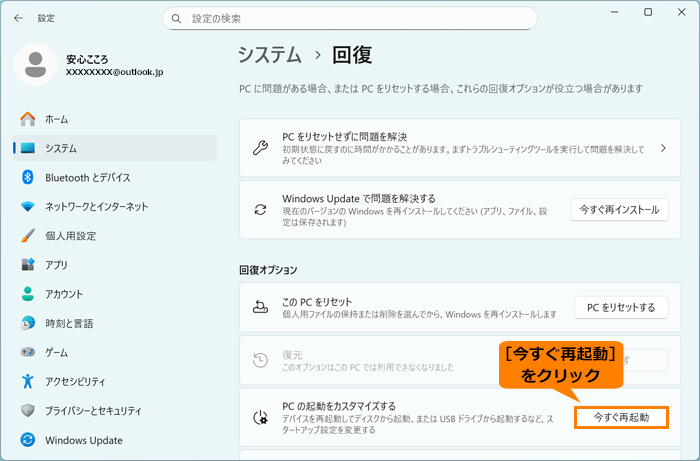The height and width of the screenshot is (461, 700).
Task: Click the back arrow in the title bar
Action: pos(18,18)
